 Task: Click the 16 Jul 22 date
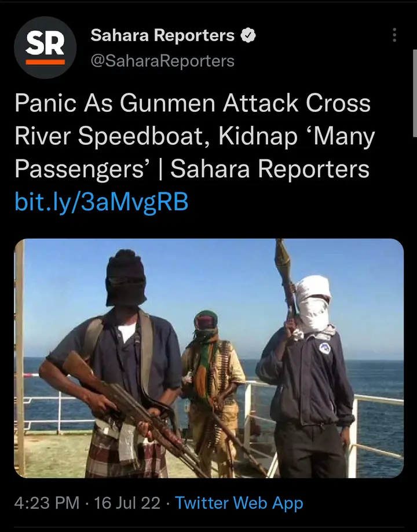pyautogui.click(x=127, y=503)
